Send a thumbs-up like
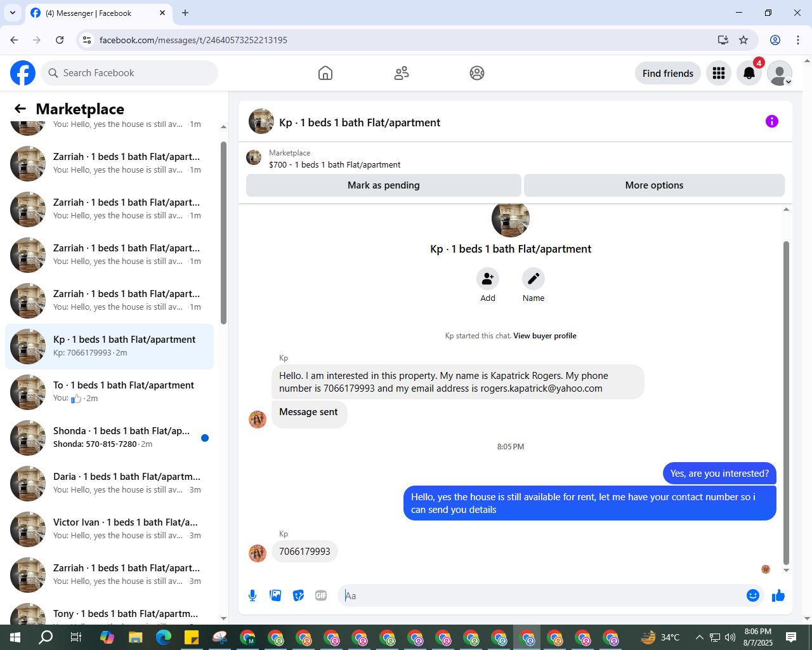This screenshot has height=650, width=812. [778, 595]
